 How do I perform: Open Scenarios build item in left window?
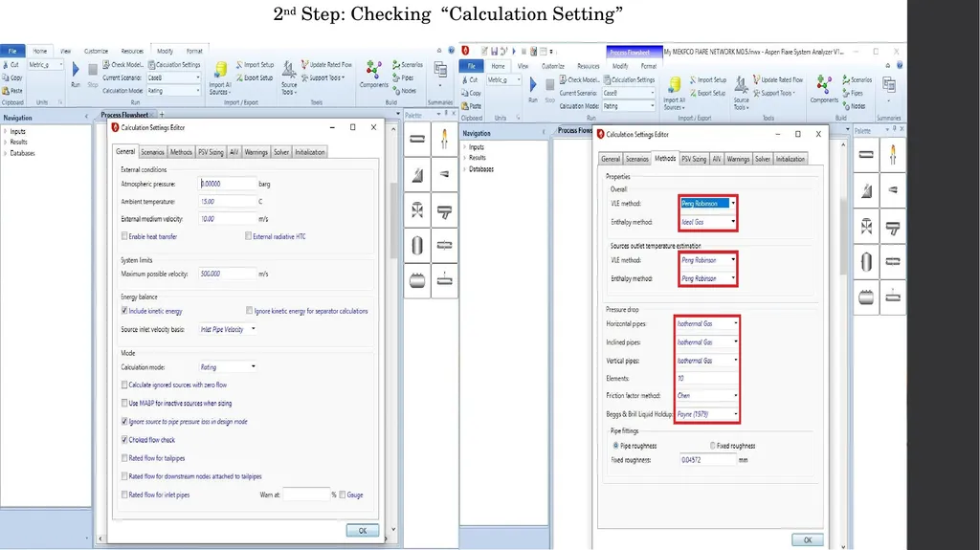[x=408, y=64]
